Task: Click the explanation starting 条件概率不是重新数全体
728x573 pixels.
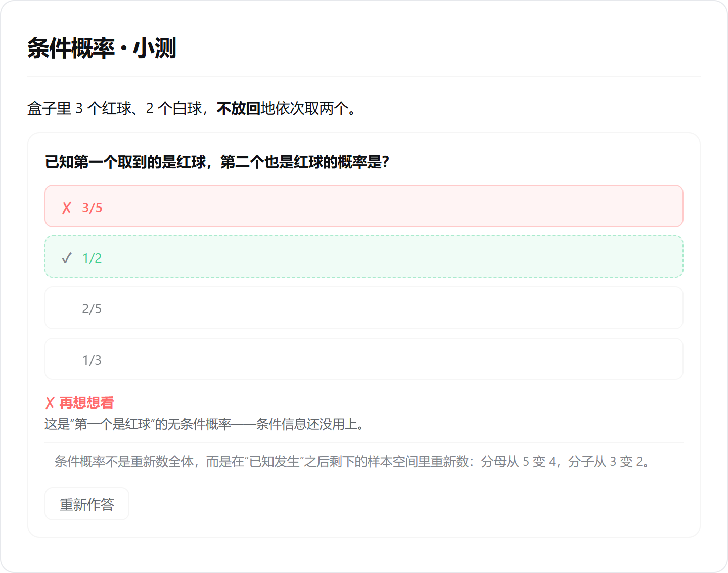Action: (x=352, y=461)
